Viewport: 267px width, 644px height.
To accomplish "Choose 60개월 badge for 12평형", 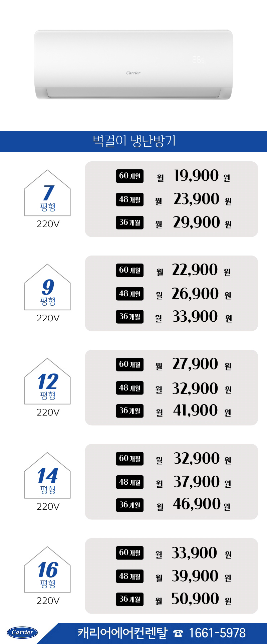I will [x=130, y=364].
